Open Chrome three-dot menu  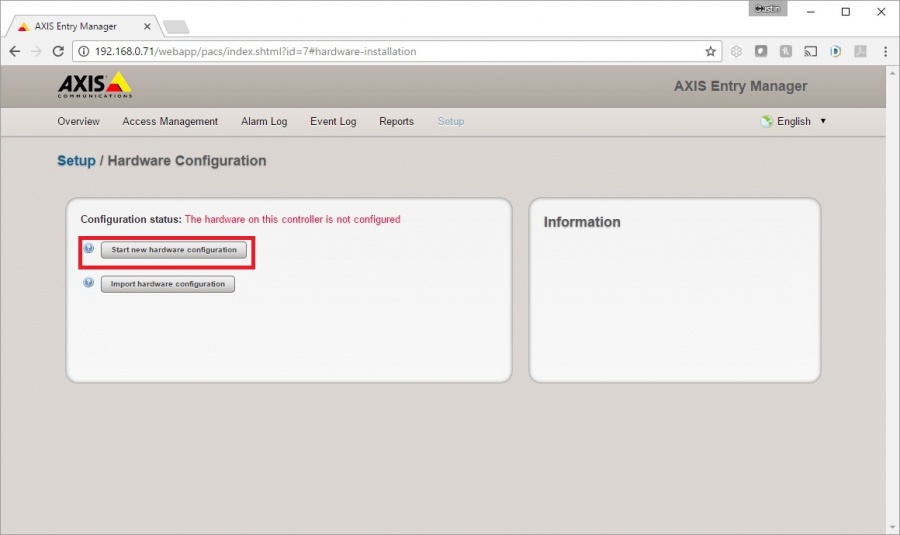tap(886, 51)
